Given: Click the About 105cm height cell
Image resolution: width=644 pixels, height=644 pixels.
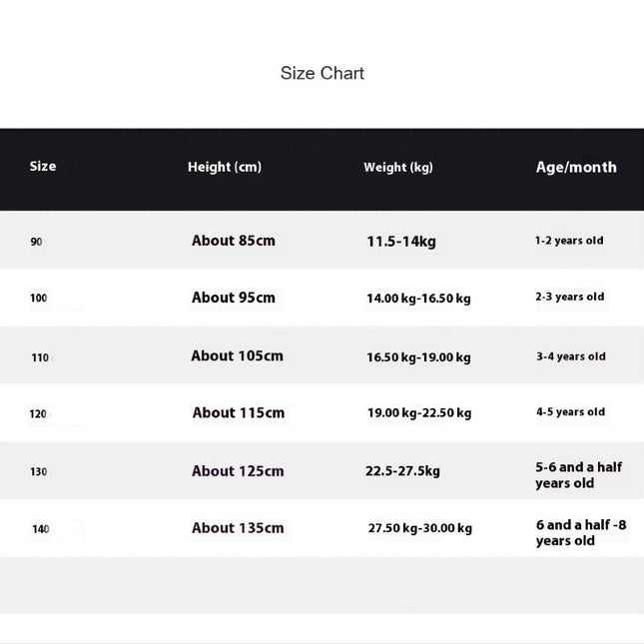Looking at the screenshot, I should [x=237, y=356].
